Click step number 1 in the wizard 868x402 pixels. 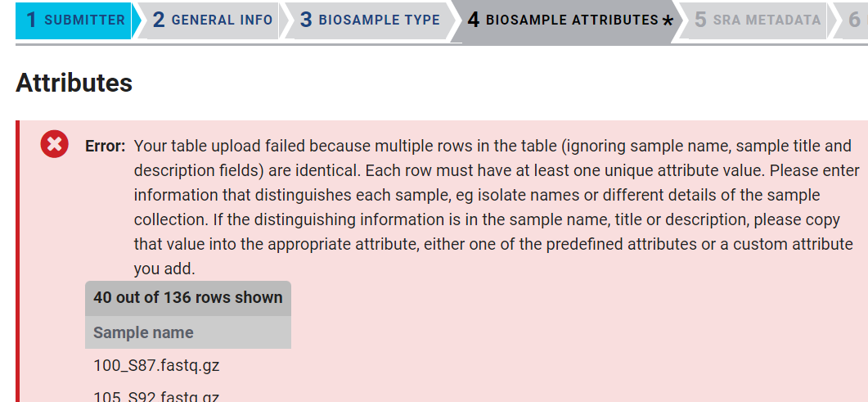32,20
